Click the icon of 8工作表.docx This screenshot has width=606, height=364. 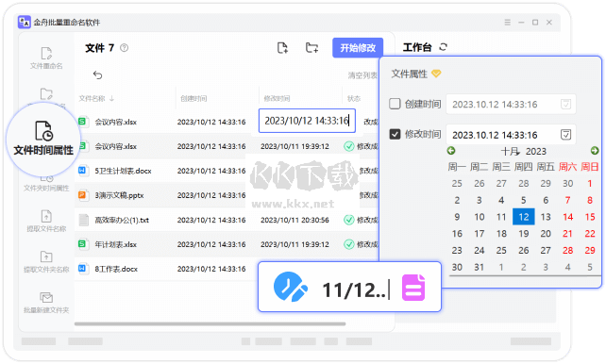pos(82,268)
